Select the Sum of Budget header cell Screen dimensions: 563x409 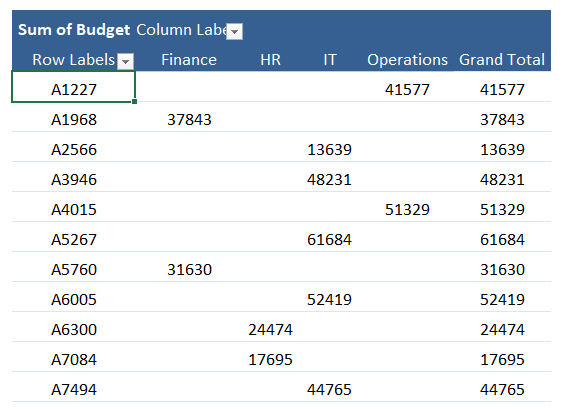(x=74, y=29)
